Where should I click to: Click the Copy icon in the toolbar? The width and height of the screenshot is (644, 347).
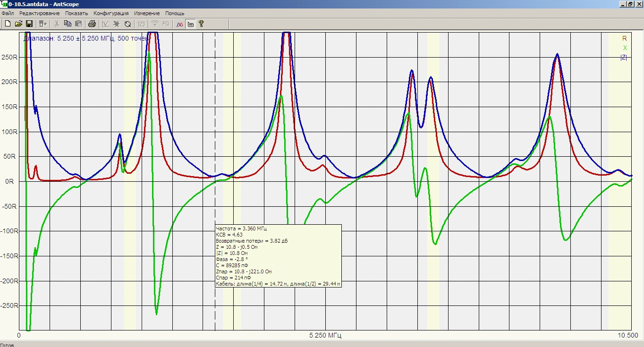(x=68, y=24)
